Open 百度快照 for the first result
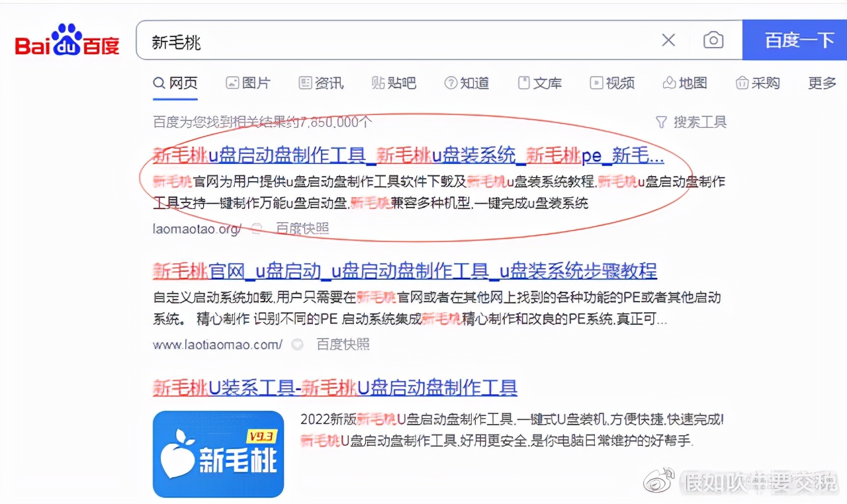 pos(304,229)
